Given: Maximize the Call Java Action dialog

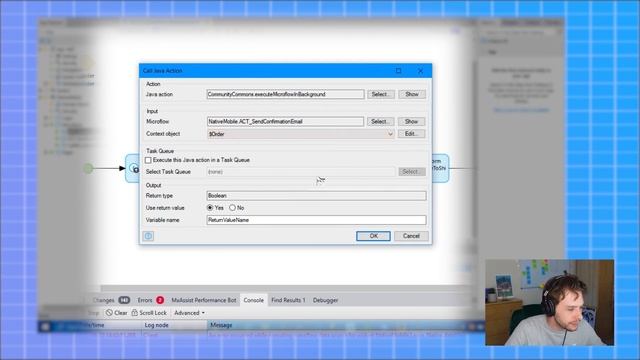Looking at the screenshot, I should point(398,71).
